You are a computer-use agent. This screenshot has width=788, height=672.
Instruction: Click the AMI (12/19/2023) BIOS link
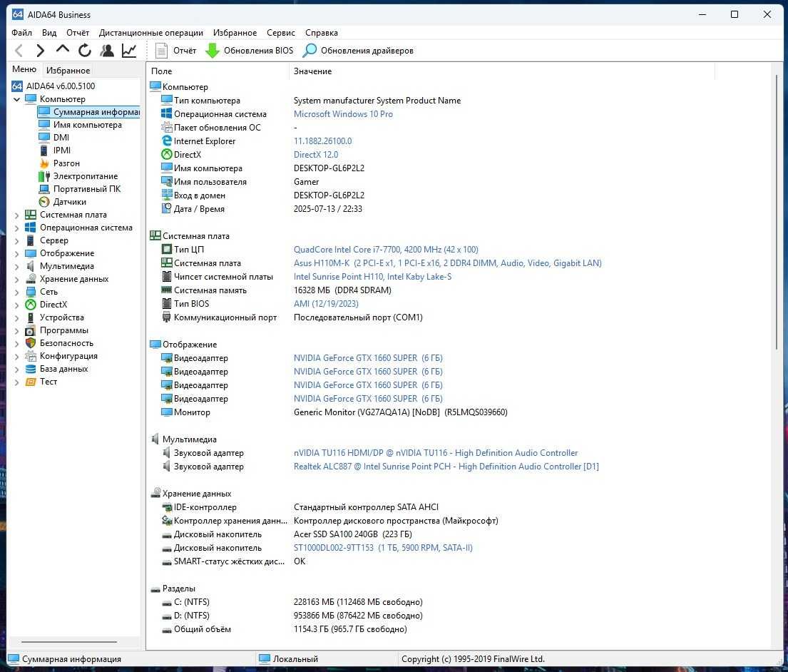click(326, 304)
